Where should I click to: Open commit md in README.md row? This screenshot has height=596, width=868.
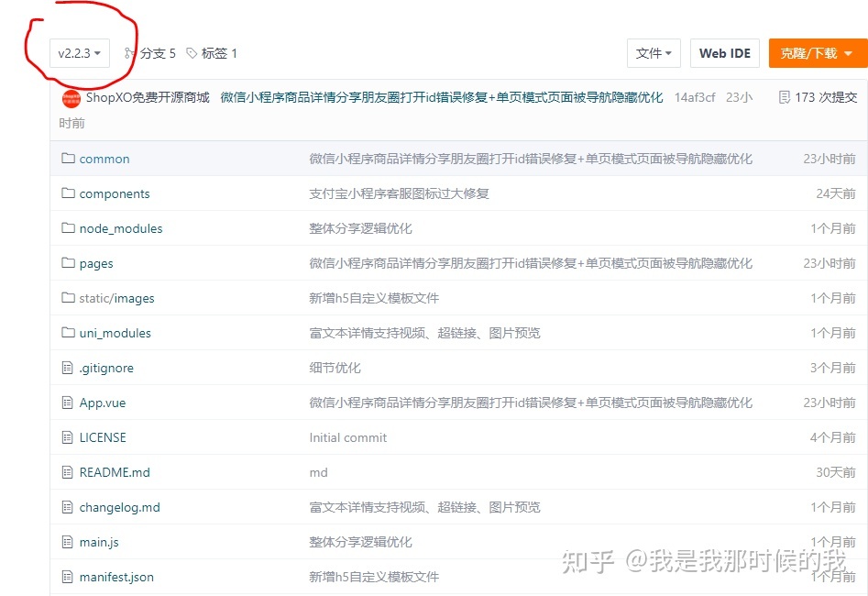pyautogui.click(x=318, y=473)
